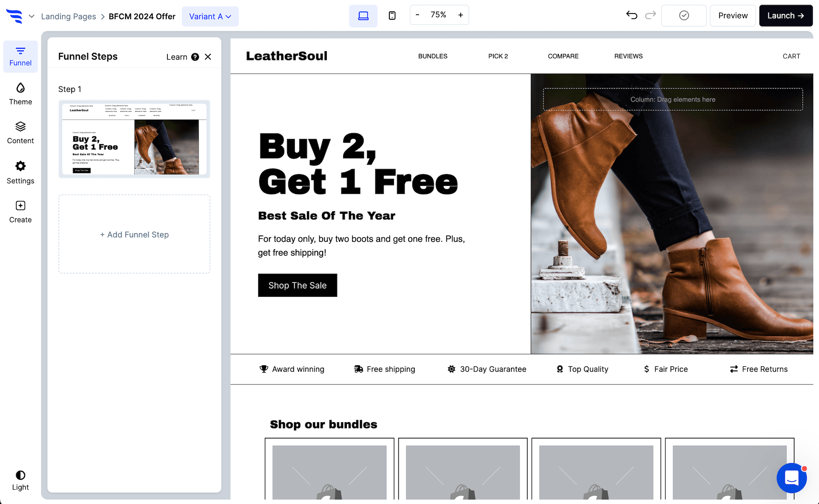Open the Theme panel
The height and width of the screenshot is (504, 819).
[x=20, y=94]
